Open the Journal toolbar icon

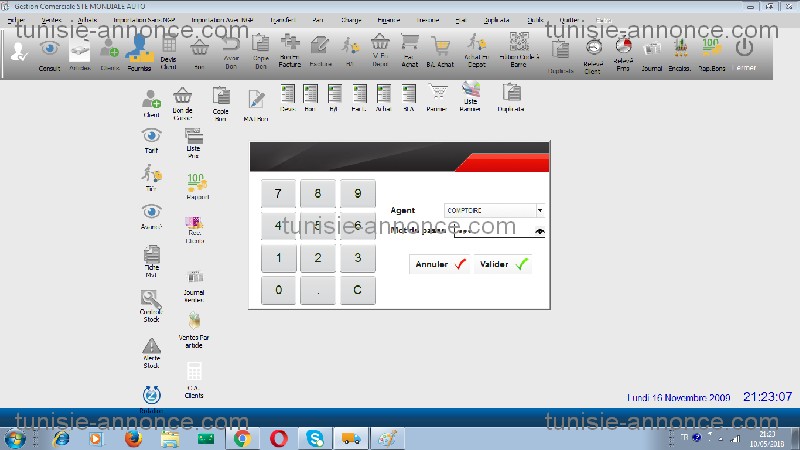click(x=652, y=51)
